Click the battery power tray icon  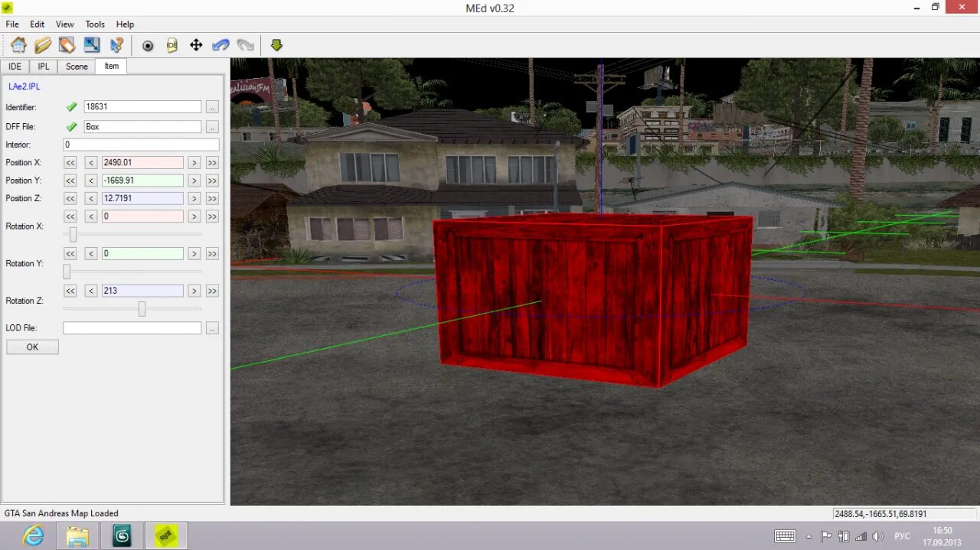click(x=844, y=536)
